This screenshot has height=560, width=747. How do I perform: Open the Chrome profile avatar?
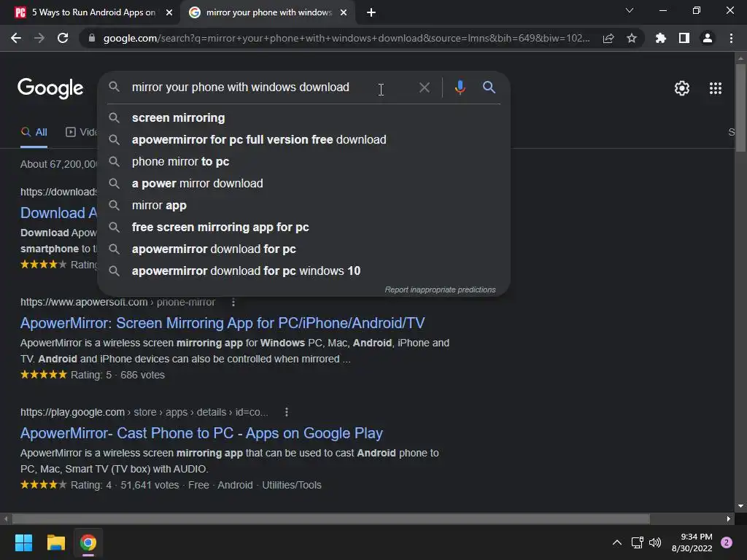(x=708, y=38)
